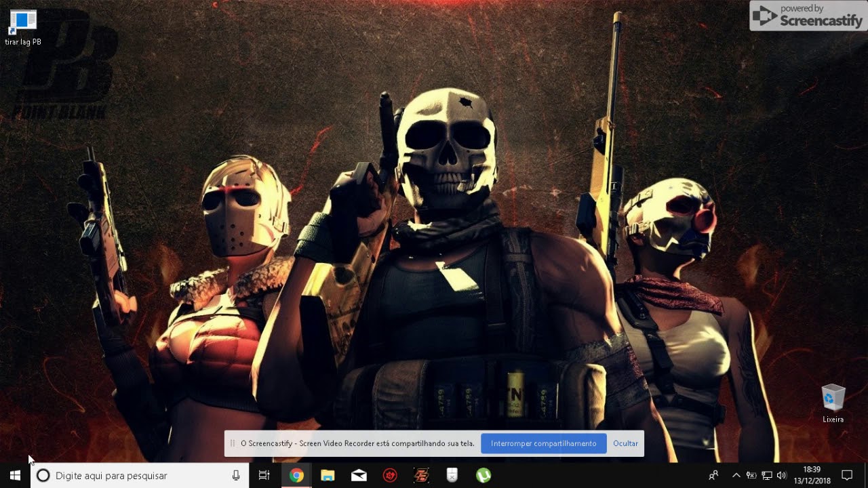The image size is (868, 488).
Task: Open the Windows Start menu
Action: [15, 475]
